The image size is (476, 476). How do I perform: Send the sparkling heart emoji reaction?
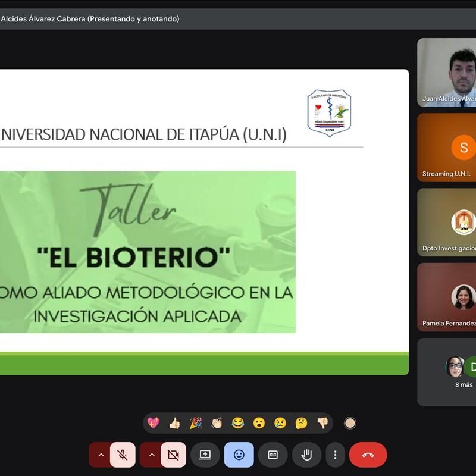point(154,423)
